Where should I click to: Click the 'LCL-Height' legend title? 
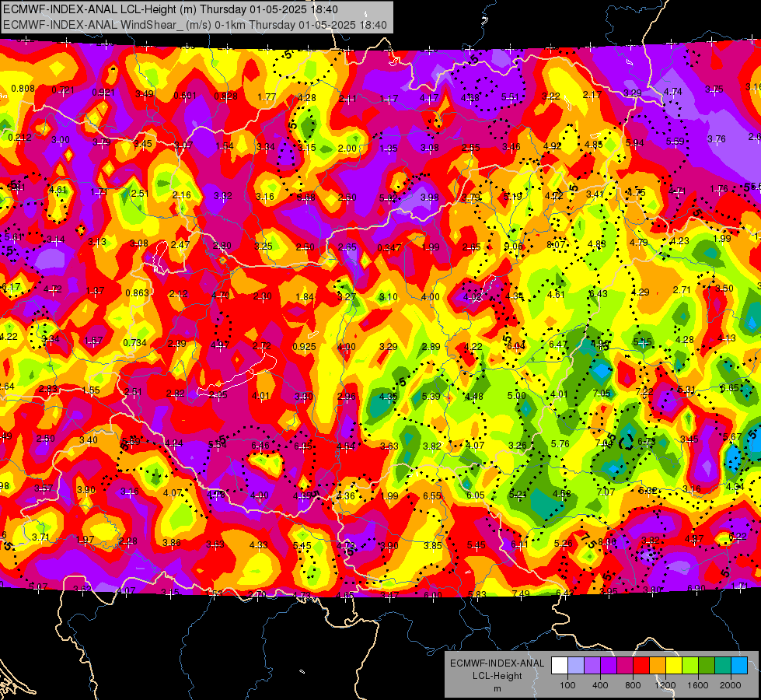(x=497, y=676)
